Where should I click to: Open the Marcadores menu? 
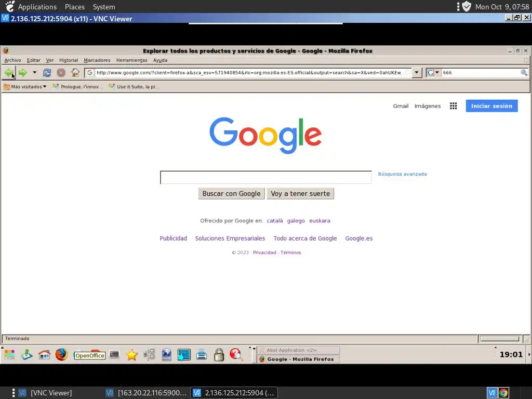pyautogui.click(x=97, y=60)
